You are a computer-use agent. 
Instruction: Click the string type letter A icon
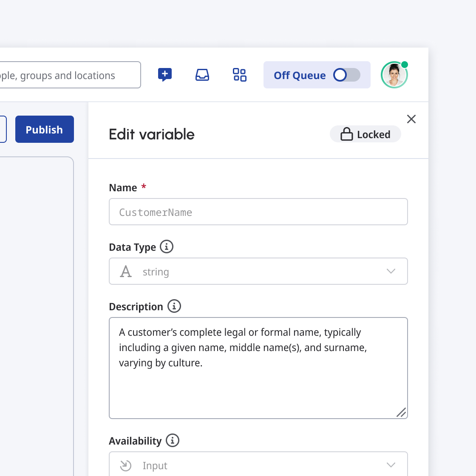point(126,272)
